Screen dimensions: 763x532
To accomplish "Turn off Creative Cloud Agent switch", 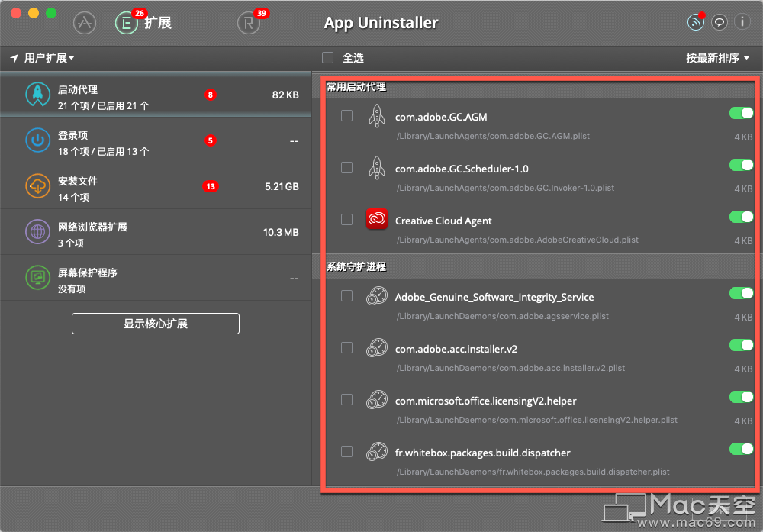I will 741,217.
